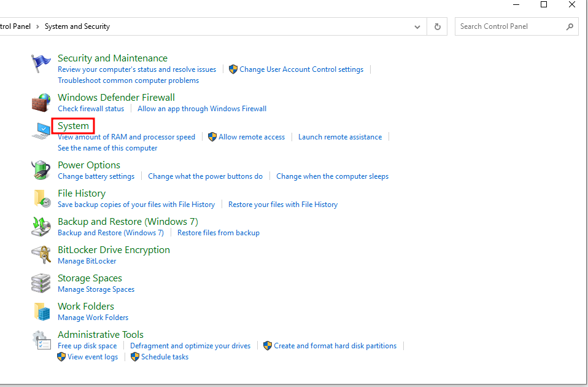Click See the name of this computer
This screenshot has width=588, height=387.
tap(107, 148)
